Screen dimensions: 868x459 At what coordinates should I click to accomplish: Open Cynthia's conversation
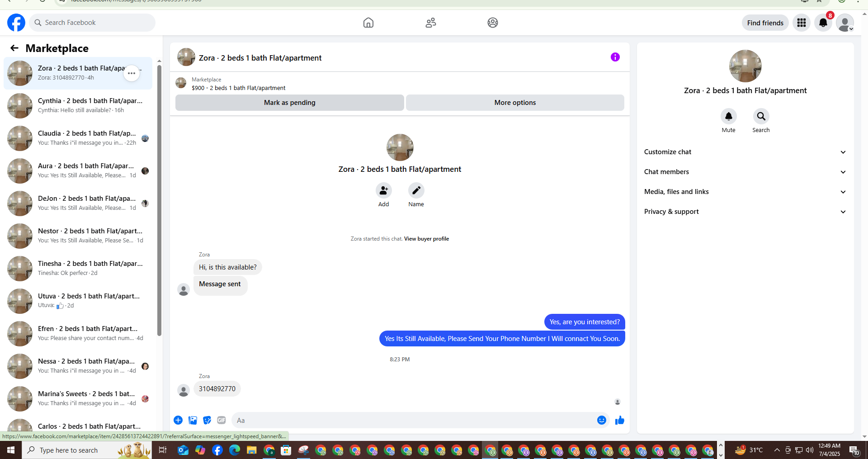(78, 106)
